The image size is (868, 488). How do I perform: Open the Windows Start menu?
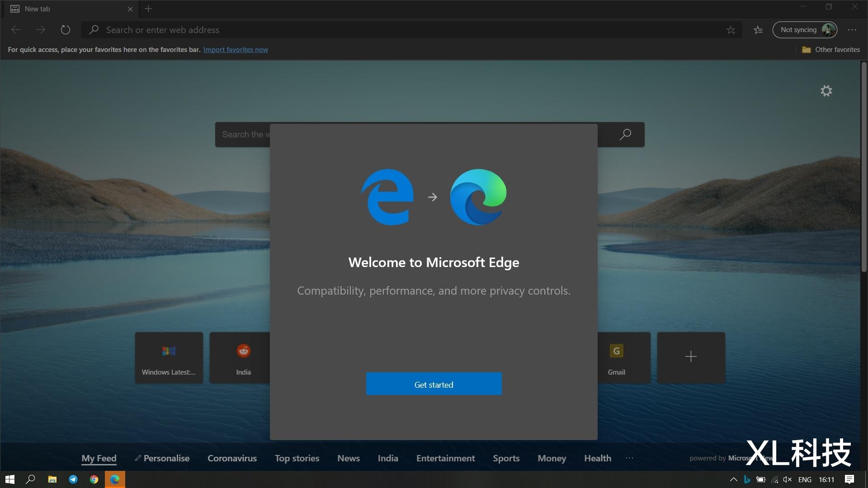point(10,479)
